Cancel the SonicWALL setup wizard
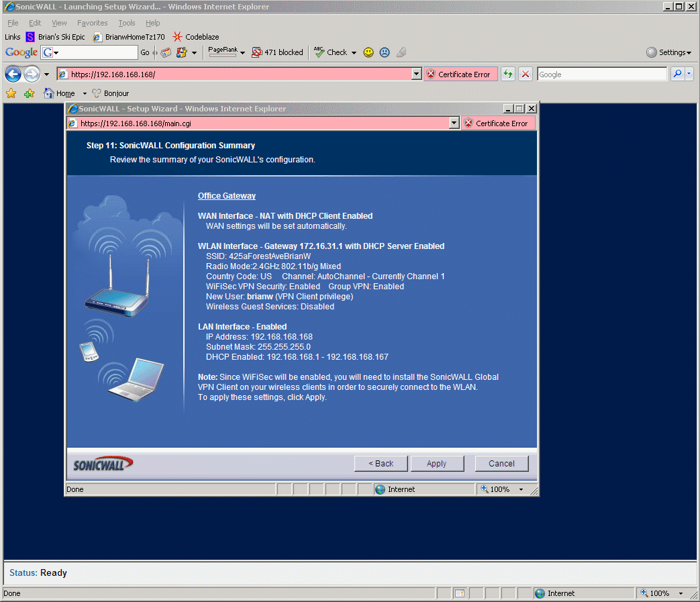700x602 pixels. pyautogui.click(x=502, y=463)
